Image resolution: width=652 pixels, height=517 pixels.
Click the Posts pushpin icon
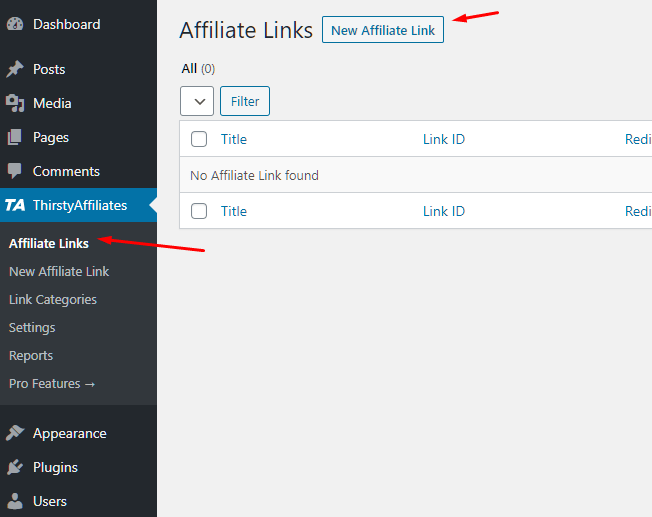click(x=15, y=69)
